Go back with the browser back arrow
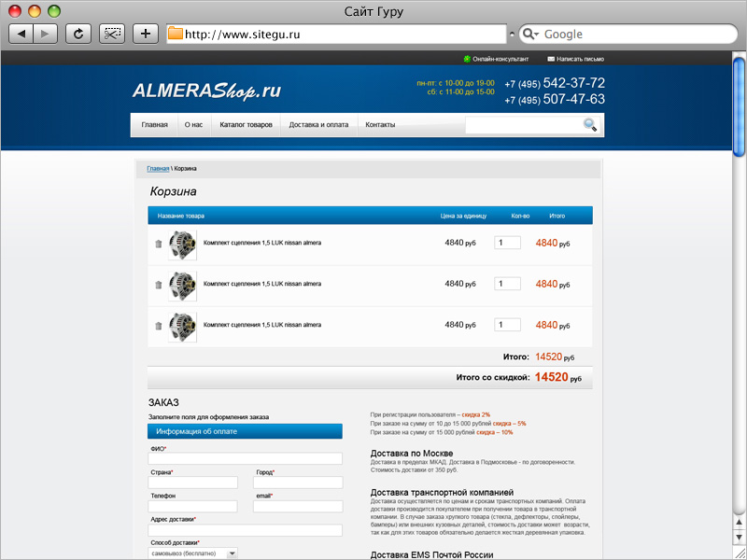The width and height of the screenshot is (747, 560). 21,34
